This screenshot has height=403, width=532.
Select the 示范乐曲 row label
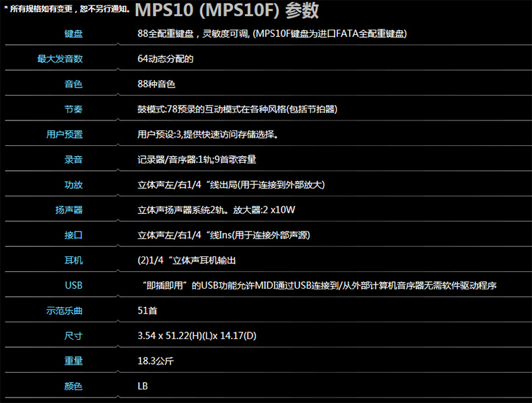[x=65, y=310]
